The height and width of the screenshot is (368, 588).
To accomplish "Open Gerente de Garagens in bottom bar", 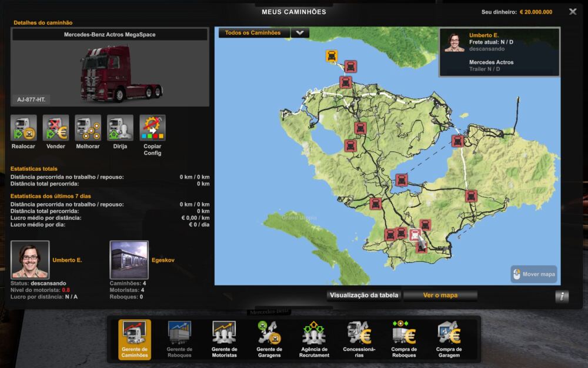I will coord(269,340).
